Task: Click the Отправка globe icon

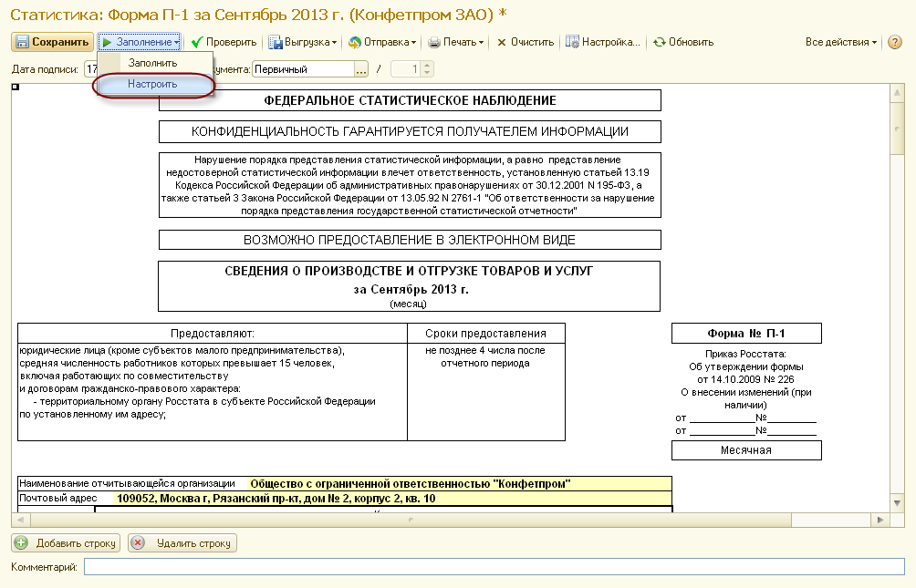Action: click(x=355, y=42)
